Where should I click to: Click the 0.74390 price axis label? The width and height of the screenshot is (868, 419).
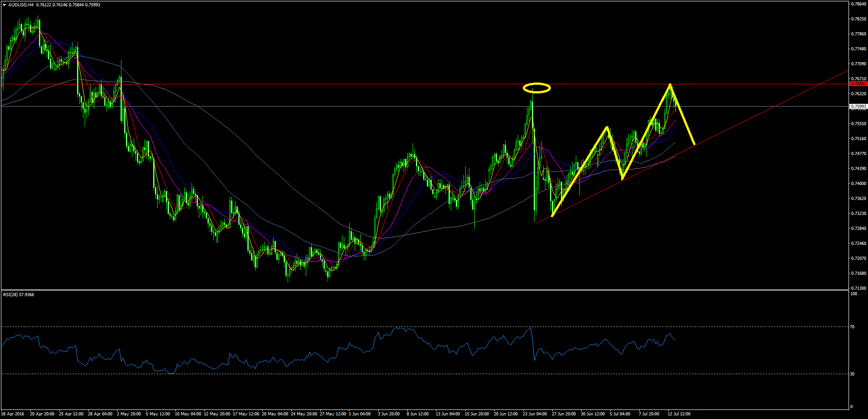[x=859, y=169]
